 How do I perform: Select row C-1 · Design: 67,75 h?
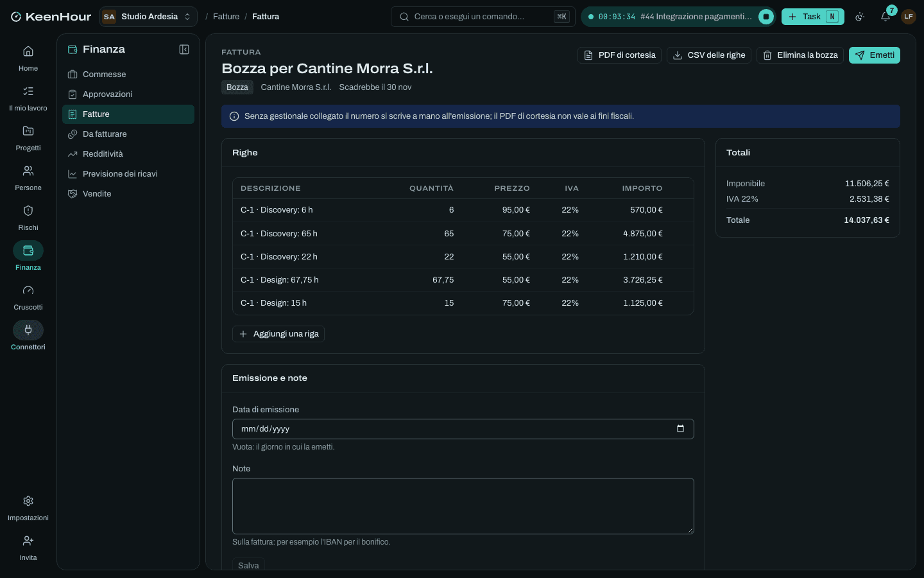pos(463,280)
